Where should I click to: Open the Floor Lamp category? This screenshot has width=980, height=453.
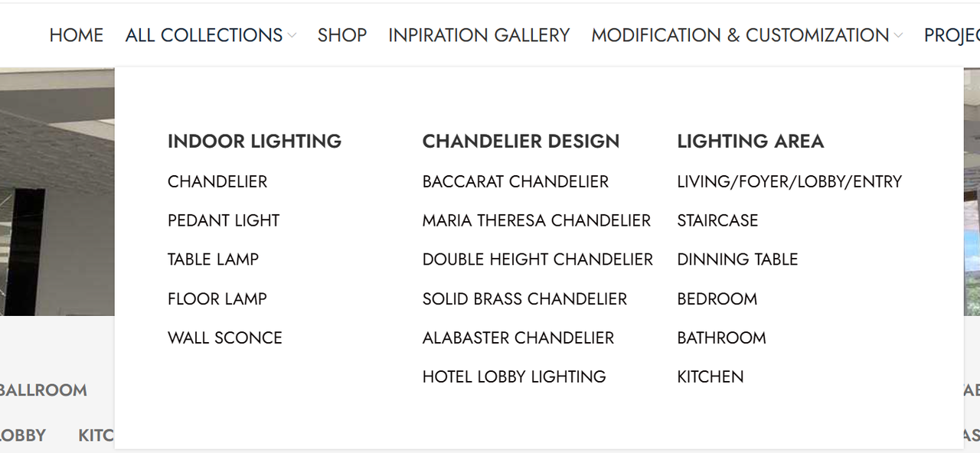[217, 299]
